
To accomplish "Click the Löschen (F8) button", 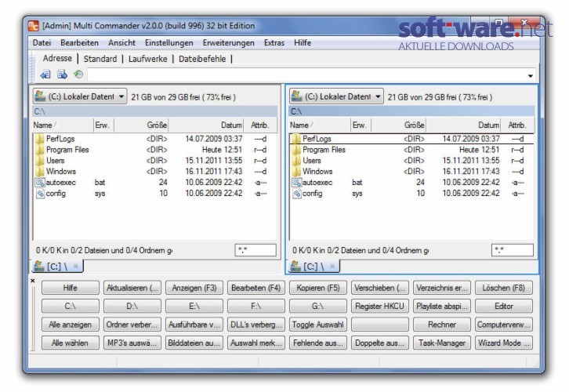I will [504, 288].
